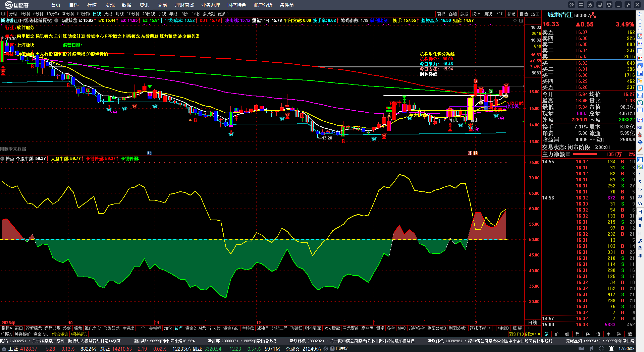The width and height of the screenshot is (644, 352).
Task: Toggle the circle icon beside 飞碟妖龙 indicator
Action: (x=56, y=20)
